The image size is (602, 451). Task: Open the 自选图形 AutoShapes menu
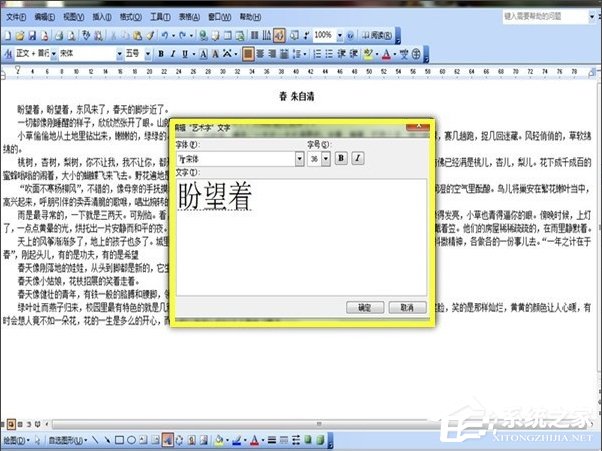click(x=64, y=439)
